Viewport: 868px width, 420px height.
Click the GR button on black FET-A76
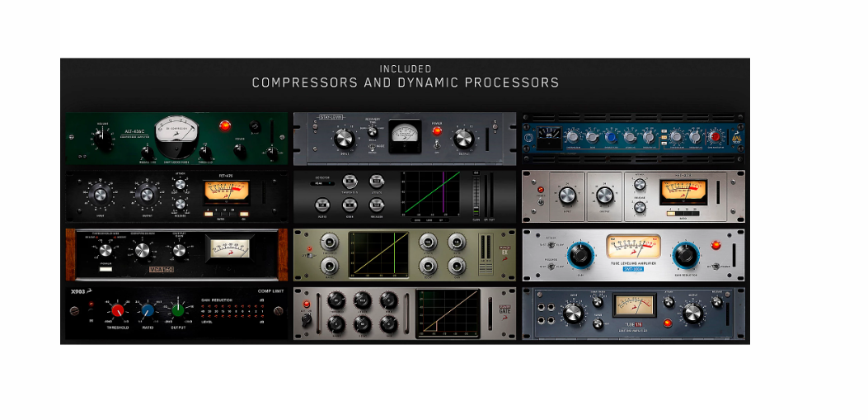click(244, 214)
